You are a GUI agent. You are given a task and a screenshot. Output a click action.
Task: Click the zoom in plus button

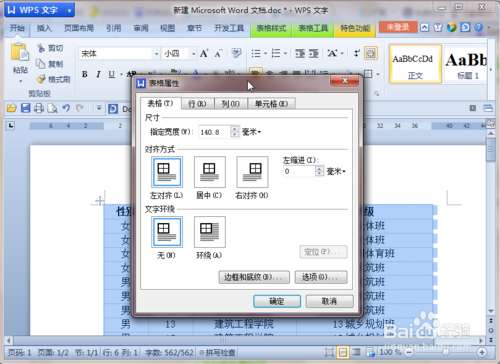click(x=481, y=352)
